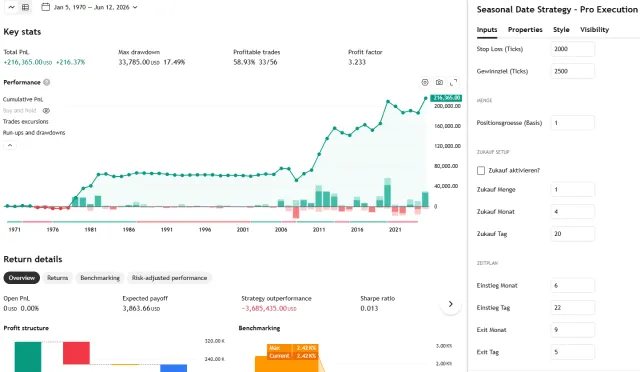Switch to table list view icon
The height and width of the screenshot is (372, 640).
tap(25, 7)
